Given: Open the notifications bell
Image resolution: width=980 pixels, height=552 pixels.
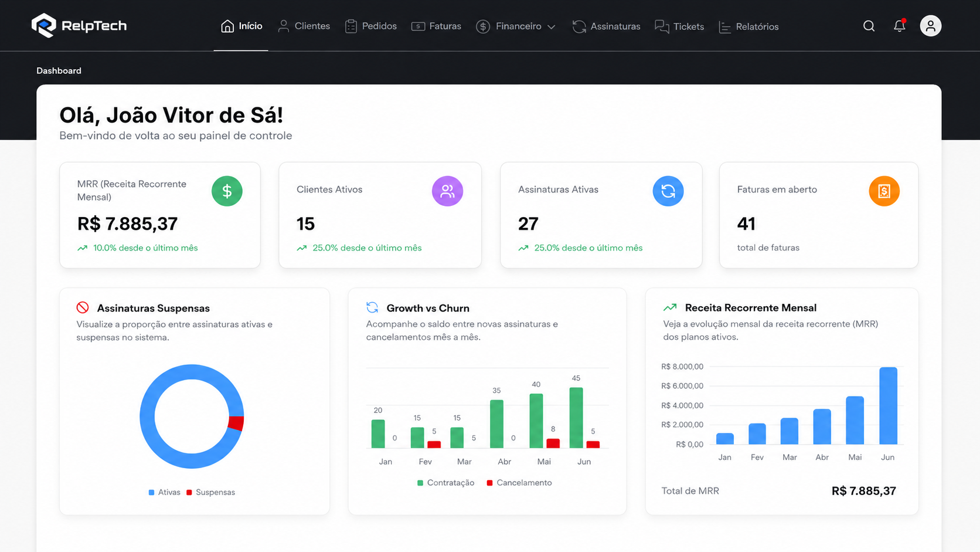Looking at the screenshot, I should point(899,26).
